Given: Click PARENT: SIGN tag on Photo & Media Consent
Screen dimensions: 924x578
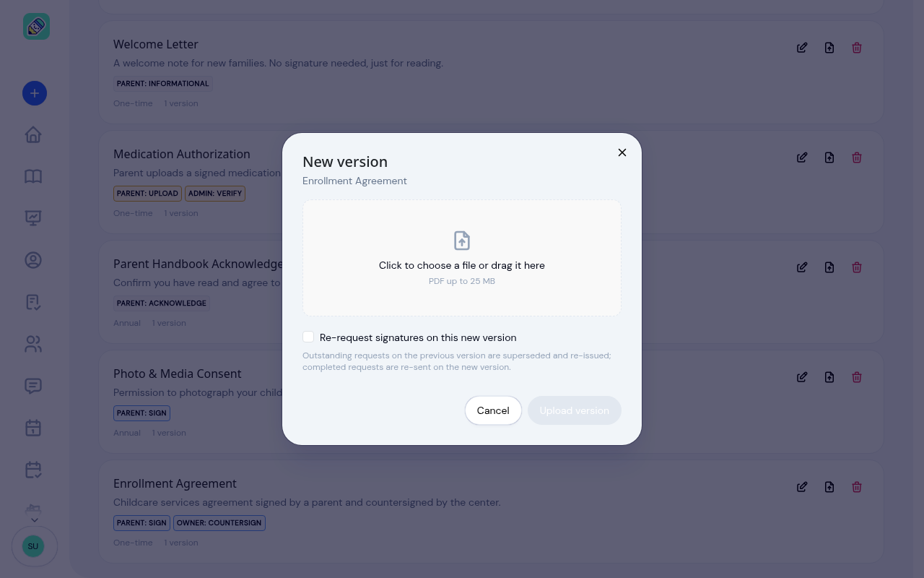Looking at the screenshot, I should tap(141, 413).
